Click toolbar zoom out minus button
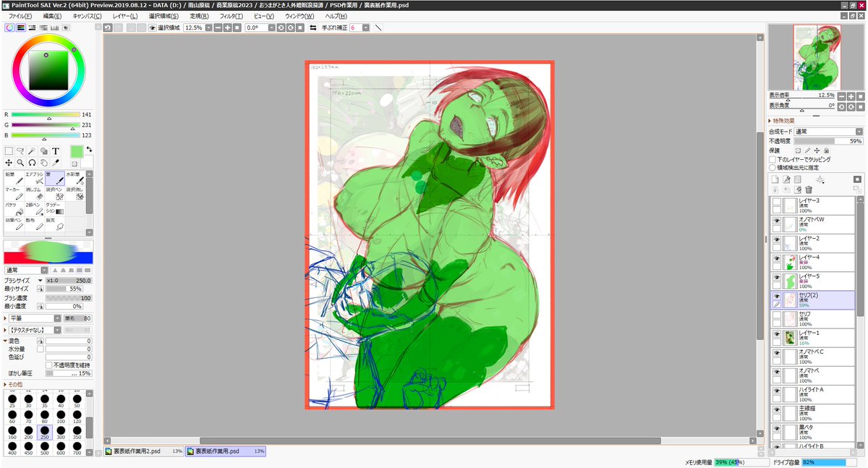The image size is (868, 468). [x=218, y=27]
